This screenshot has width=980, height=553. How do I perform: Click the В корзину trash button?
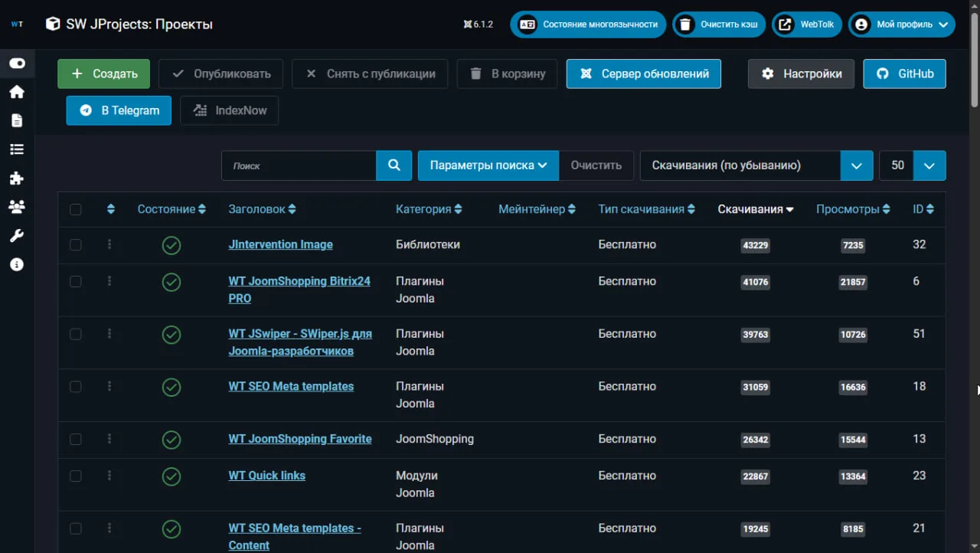pyautogui.click(x=507, y=74)
